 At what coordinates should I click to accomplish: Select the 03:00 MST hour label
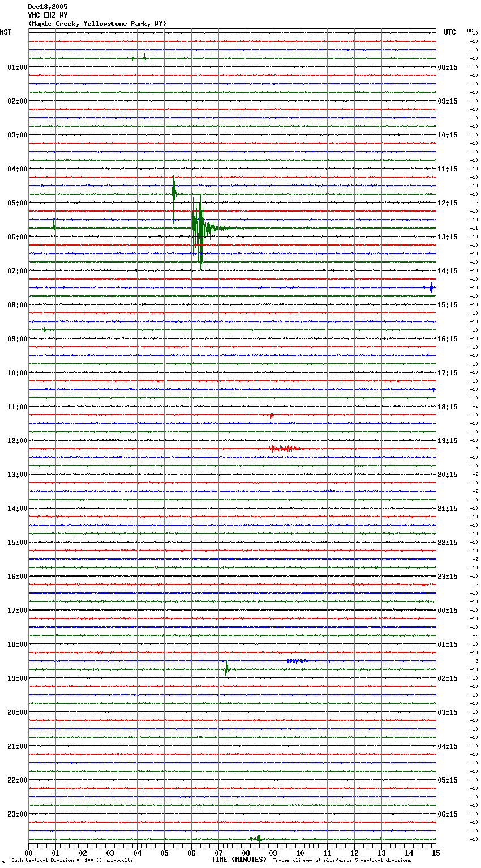click(x=18, y=135)
